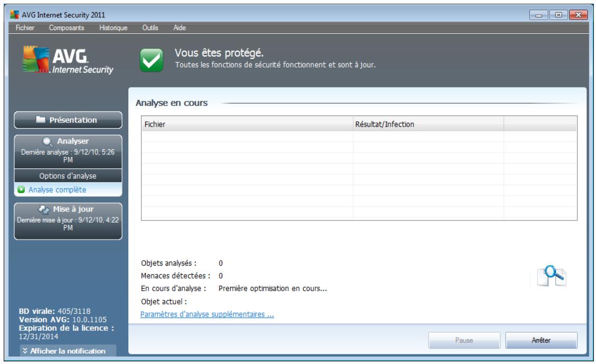Select the Analyse complète entry
The image size is (596, 364).
click(x=57, y=189)
